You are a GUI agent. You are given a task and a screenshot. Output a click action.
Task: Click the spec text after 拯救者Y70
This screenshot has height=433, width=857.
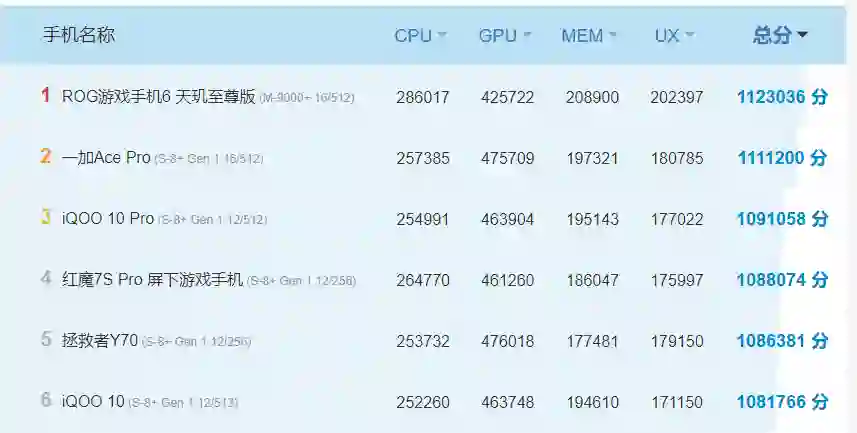click(x=196, y=342)
